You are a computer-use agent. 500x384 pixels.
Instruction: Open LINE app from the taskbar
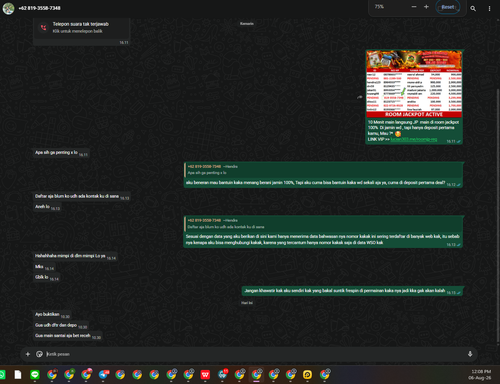coord(35,375)
